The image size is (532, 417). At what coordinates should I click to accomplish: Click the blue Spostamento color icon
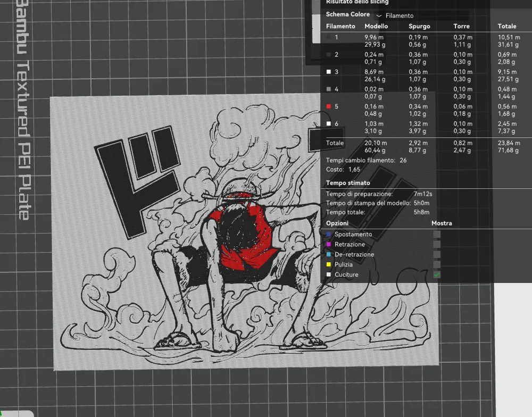(329, 235)
